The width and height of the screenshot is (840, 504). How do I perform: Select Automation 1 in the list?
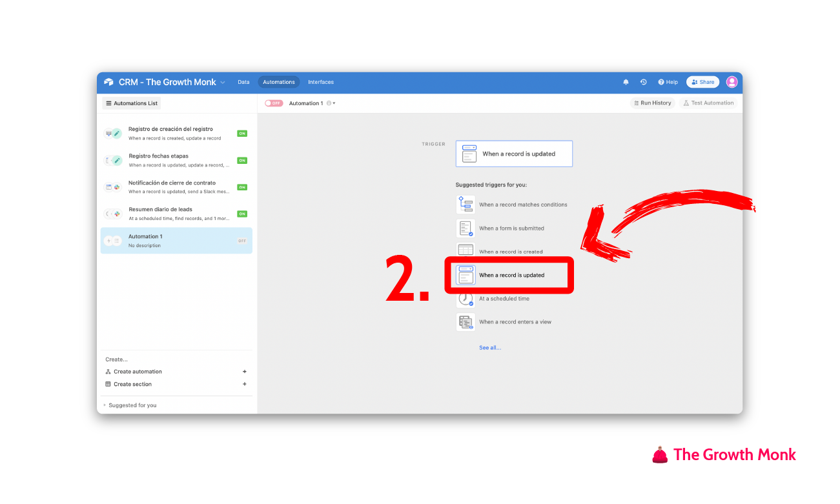[x=176, y=241]
